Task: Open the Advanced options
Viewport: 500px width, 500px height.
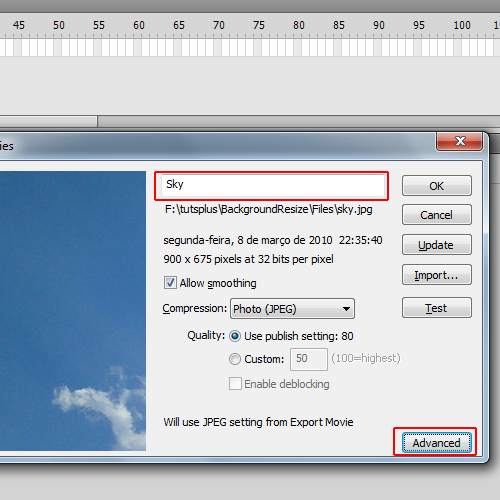Action: pyautogui.click(x=437, y=443)
